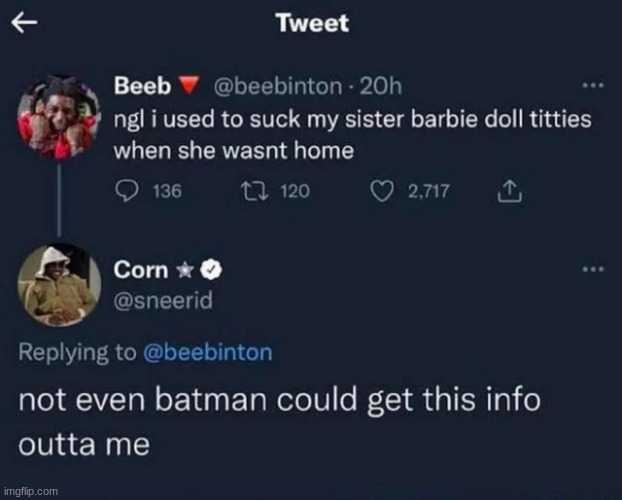The height and width of the screenshot is (500, 622).
Task: Open more options on Beeb's tweet
Action: pyautogui.click(x=593, y=86)
